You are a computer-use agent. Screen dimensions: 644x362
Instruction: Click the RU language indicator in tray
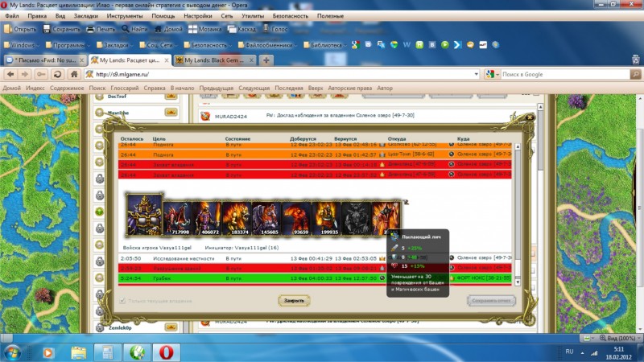(x=569, y=352)
